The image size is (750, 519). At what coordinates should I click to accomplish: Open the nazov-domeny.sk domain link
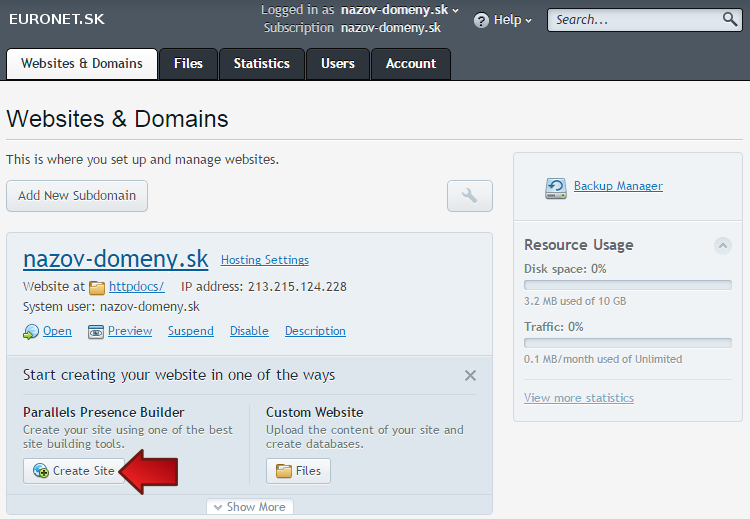click(x=116, y=259)
